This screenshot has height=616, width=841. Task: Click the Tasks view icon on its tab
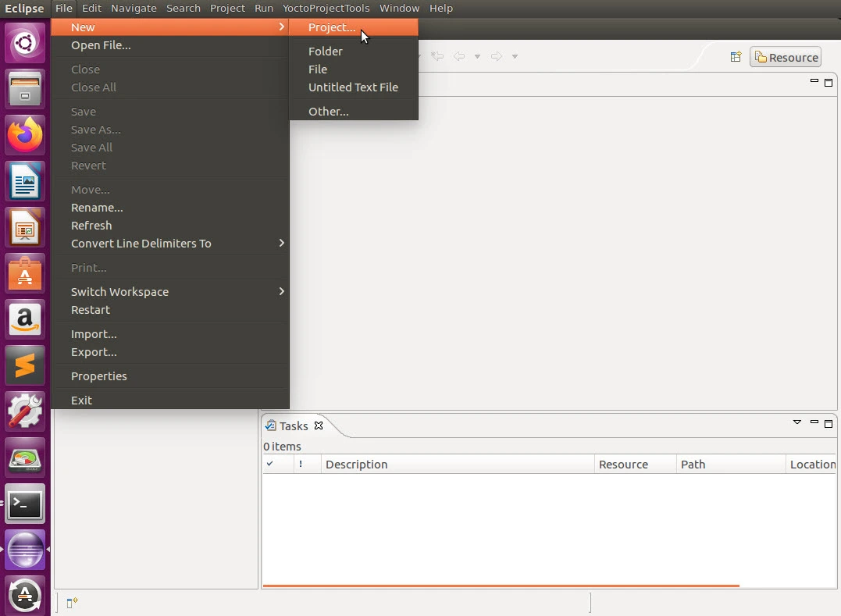(270, 426)
